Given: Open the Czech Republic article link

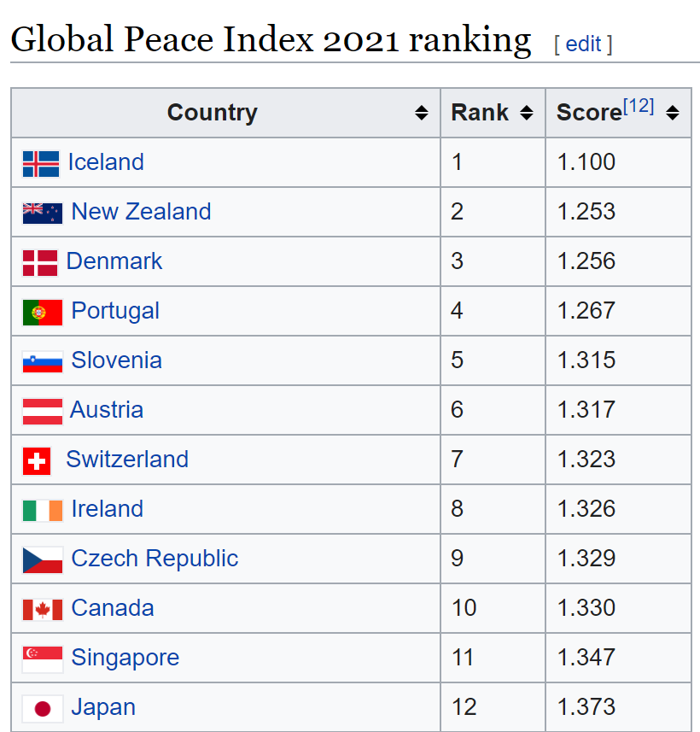Looking at the screenshot, I should (155, 559).
